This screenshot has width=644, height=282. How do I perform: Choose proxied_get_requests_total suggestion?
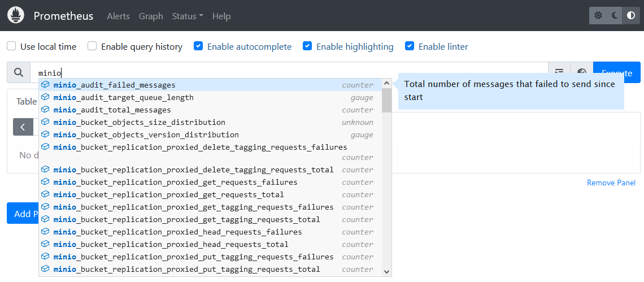point(210,194)
